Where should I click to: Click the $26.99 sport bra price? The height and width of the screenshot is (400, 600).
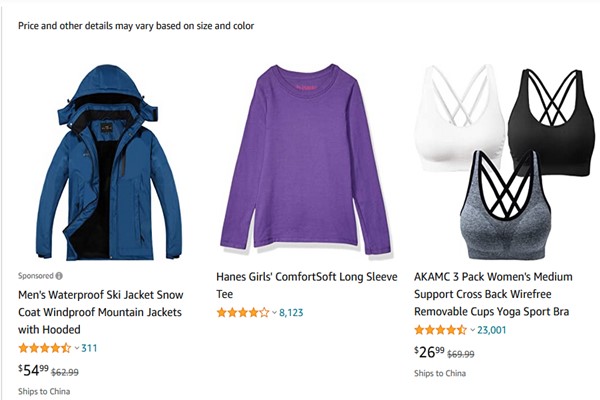point(429,353)
